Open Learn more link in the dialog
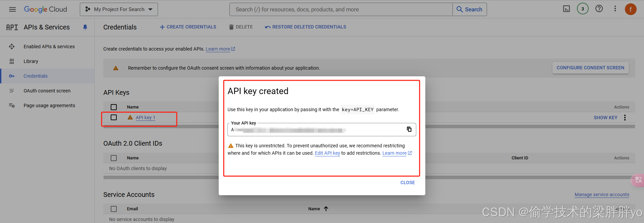Viewport: 644px width, 223px height. pos(397,153)
